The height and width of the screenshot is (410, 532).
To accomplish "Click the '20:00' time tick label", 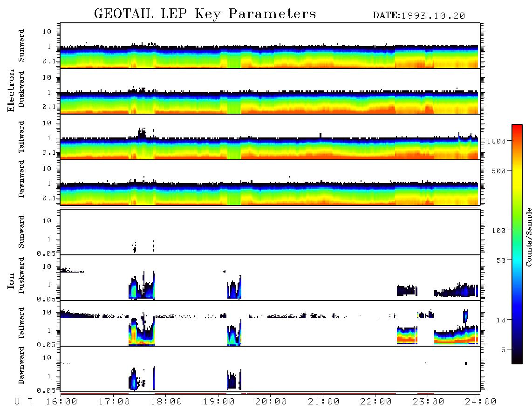I will click(271, 402).
